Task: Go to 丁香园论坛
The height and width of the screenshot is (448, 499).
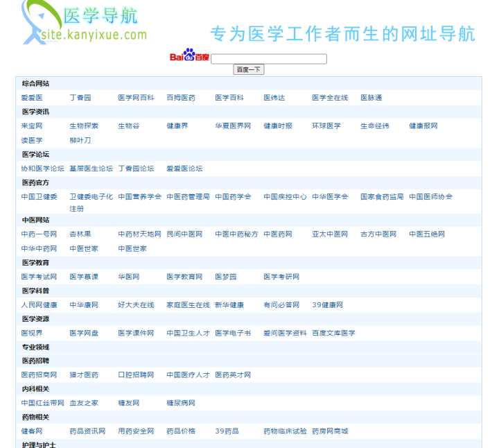Action: click(137, 169)
